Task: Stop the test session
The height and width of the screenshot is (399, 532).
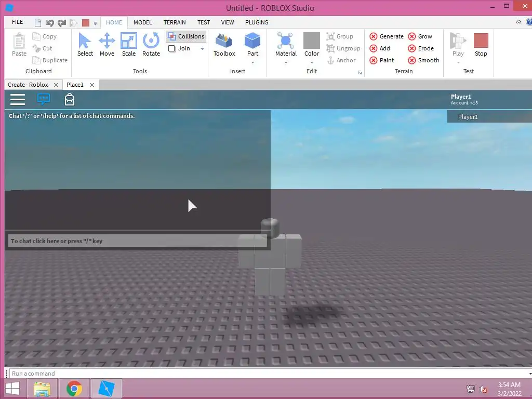Action: pyautogui.click(x=481, y=45)
